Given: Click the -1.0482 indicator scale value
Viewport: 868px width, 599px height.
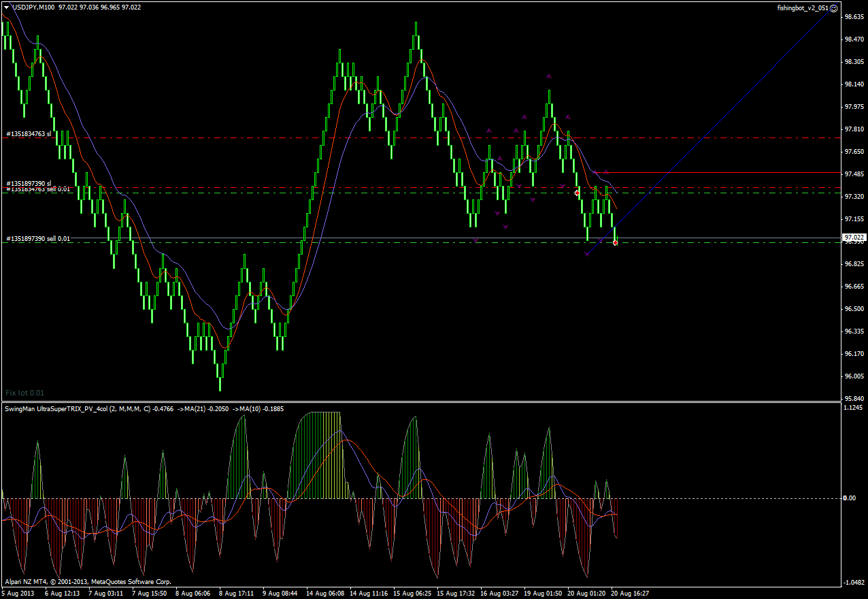Looking at the screenshot, I should pyautogui.click(x=854, y=583).
